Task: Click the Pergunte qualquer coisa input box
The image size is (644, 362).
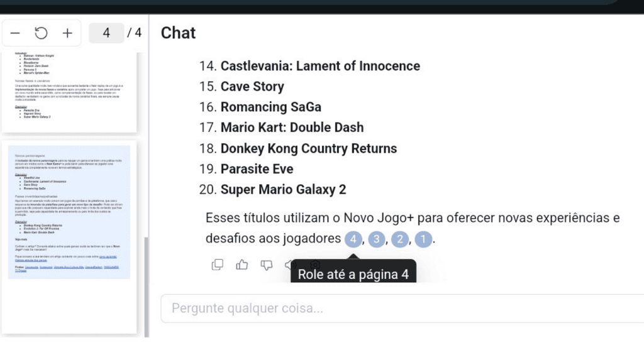Action: point(402,308)
